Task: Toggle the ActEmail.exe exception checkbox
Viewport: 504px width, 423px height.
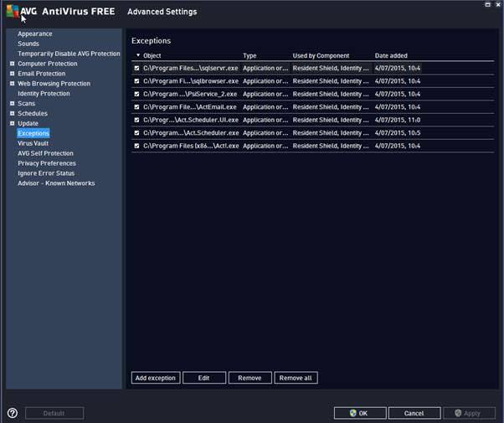Action: [x=137, y=106]
